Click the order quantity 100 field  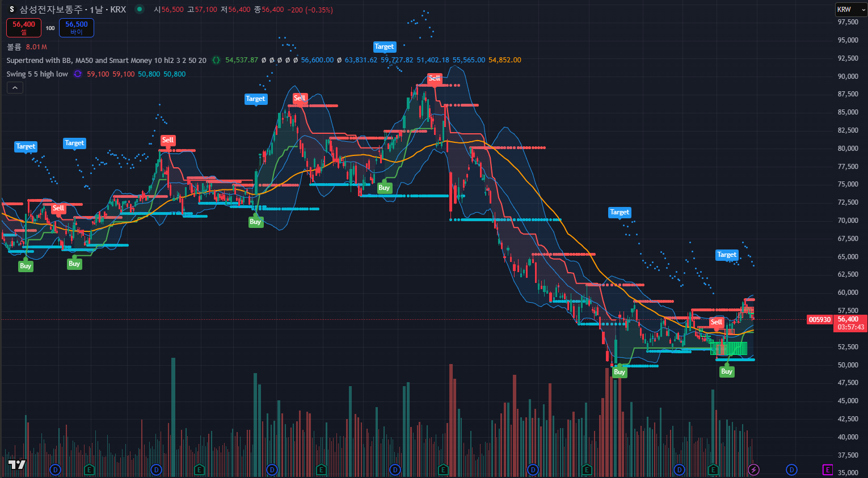click(x=50, y=28)
